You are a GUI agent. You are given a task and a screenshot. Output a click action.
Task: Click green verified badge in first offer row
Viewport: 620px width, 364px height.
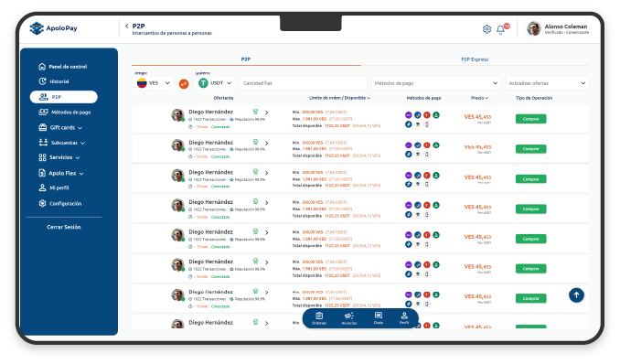[x=255, y=112]
